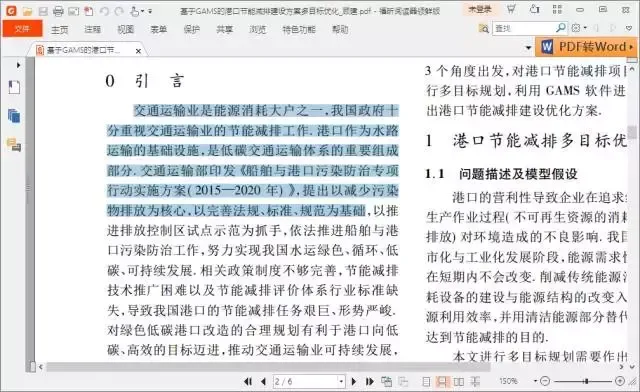Click the shopping cart icon

click(x=511, y=9)
